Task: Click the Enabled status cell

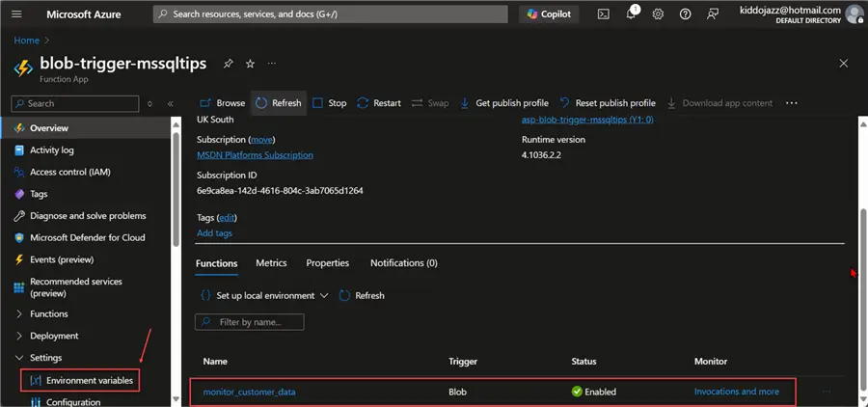Action: click(594, 392)
